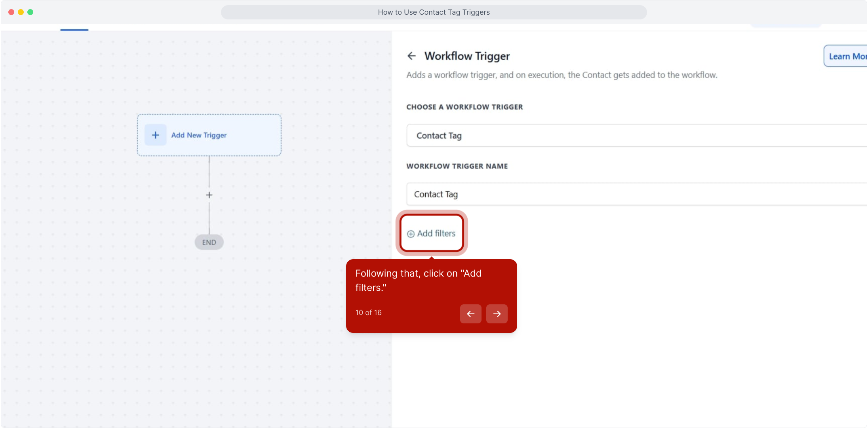
Task: Click the title bar How to Use Contact Tag Triggers
Action: pos(434,12)
